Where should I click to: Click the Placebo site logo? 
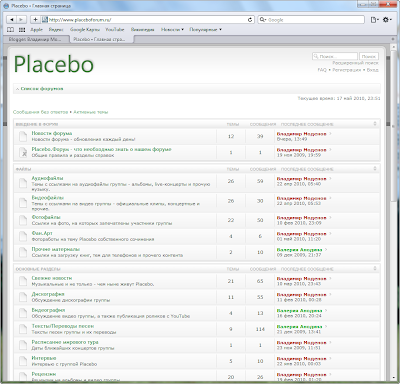[x=54, y=64]
